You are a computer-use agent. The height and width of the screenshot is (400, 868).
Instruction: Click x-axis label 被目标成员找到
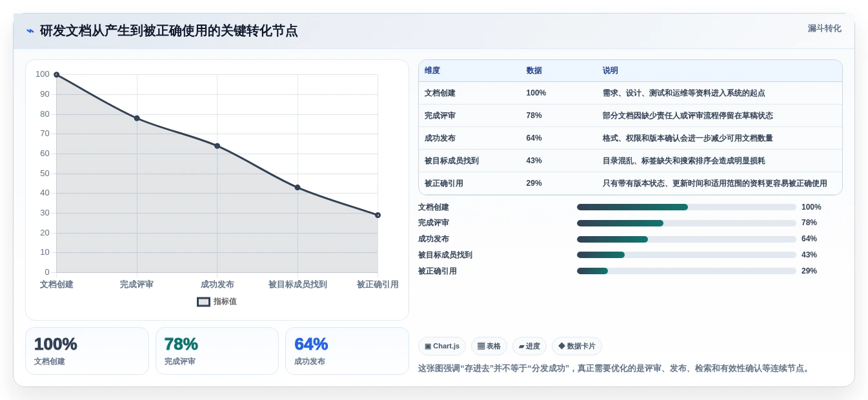(x=298, y=285)
